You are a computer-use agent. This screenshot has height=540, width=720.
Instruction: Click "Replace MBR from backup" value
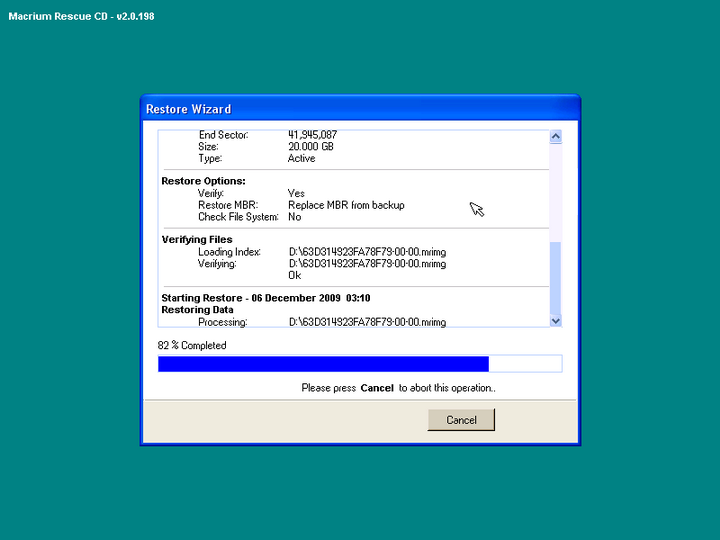click(346, 205)
